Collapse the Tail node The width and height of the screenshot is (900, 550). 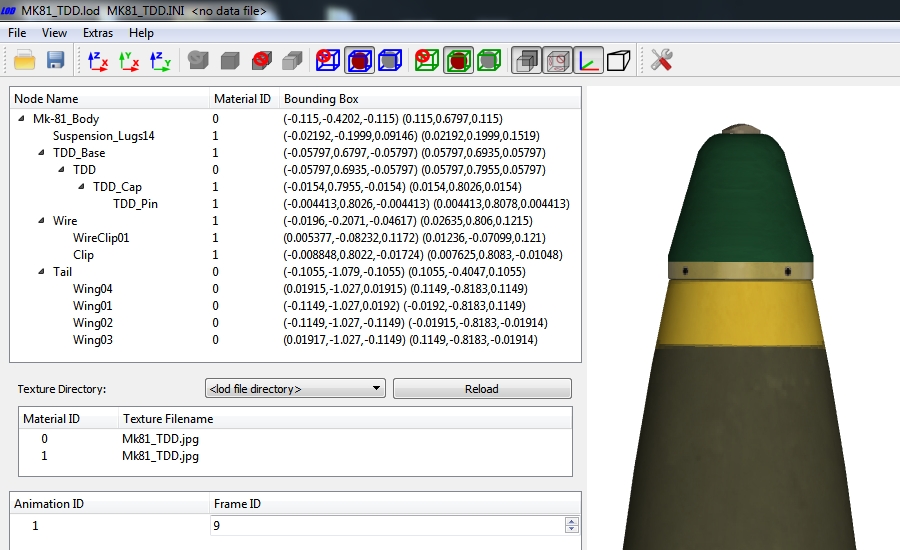point(41,271)
